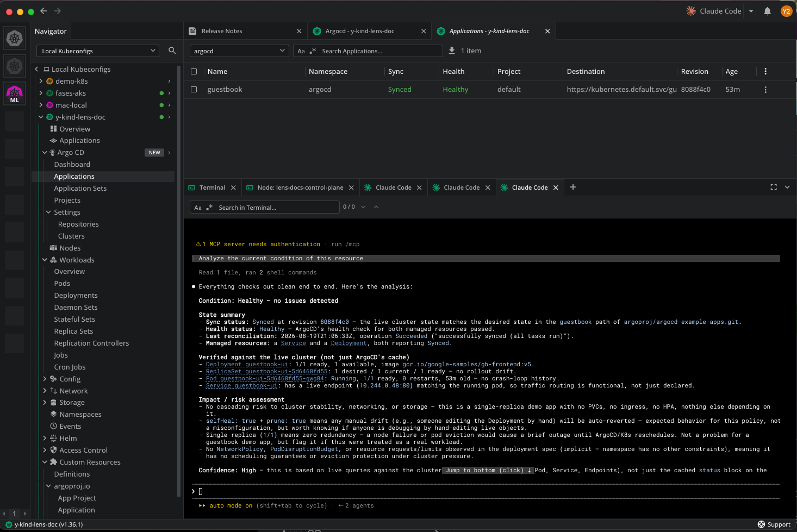Open Claude Code title bar dropdown arrow

(x=751, y=11)
